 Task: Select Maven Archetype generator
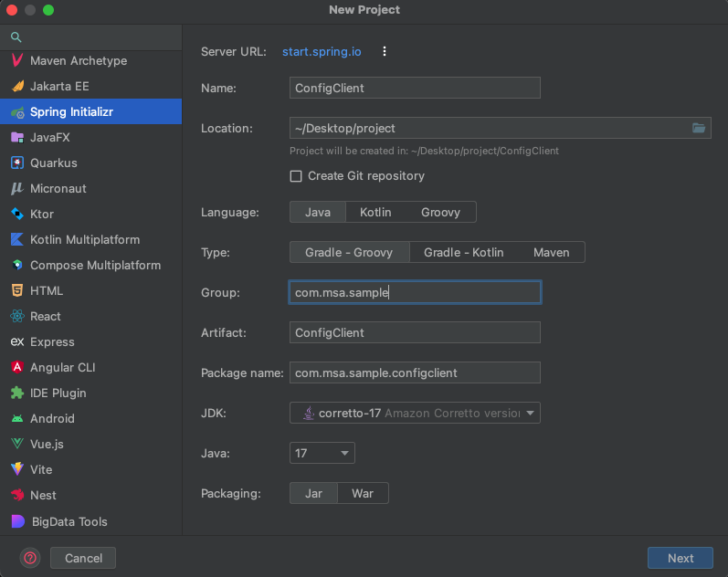pyautogui.click(x=91, y=60)
